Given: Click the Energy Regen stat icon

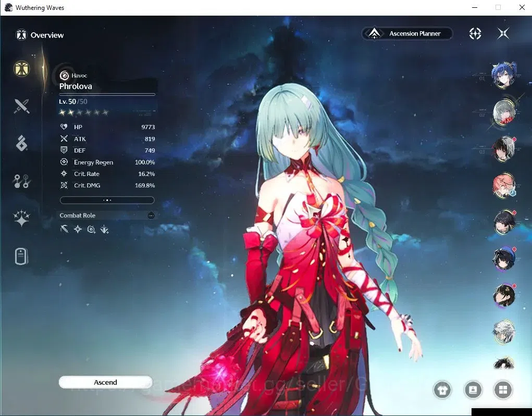Looking at the screenshot, I should [64, 162].
